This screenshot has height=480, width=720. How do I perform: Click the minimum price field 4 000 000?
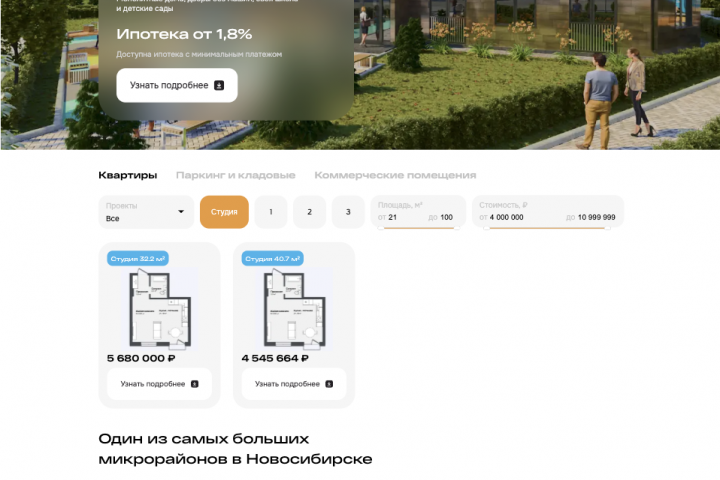click(506, 217)
